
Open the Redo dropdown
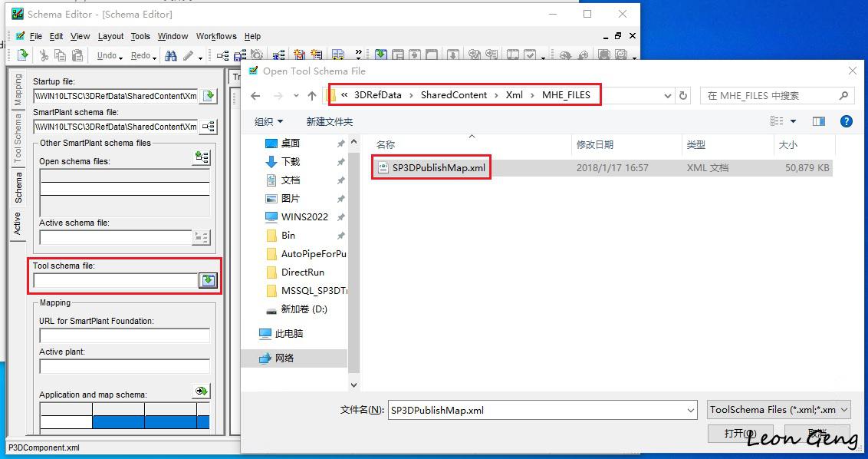coord(154,57)
